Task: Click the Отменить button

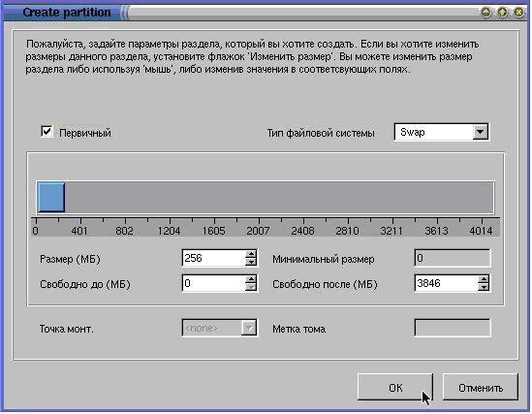Action: point(481,388)
